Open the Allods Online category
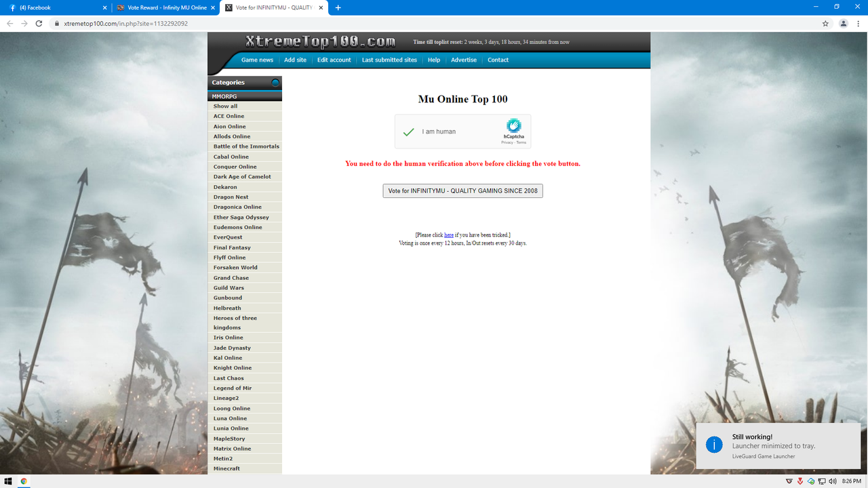Image resolution: width=868 pixels, height=488 pixels. point(232,136)
